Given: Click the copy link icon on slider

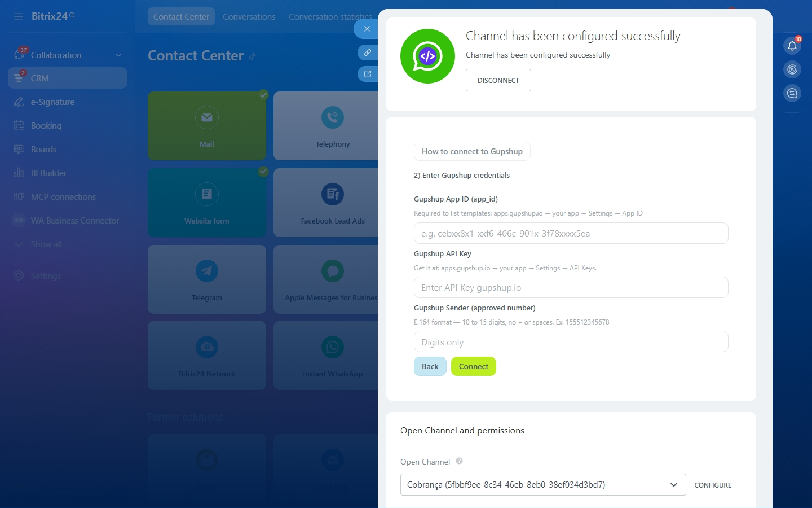Looking at the screenshot, I should [368, 52].
